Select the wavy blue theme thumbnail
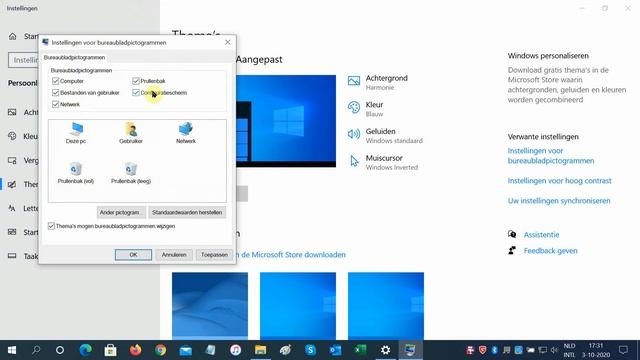The width and height of the screenshot is (640, 360). coord(210,306)
